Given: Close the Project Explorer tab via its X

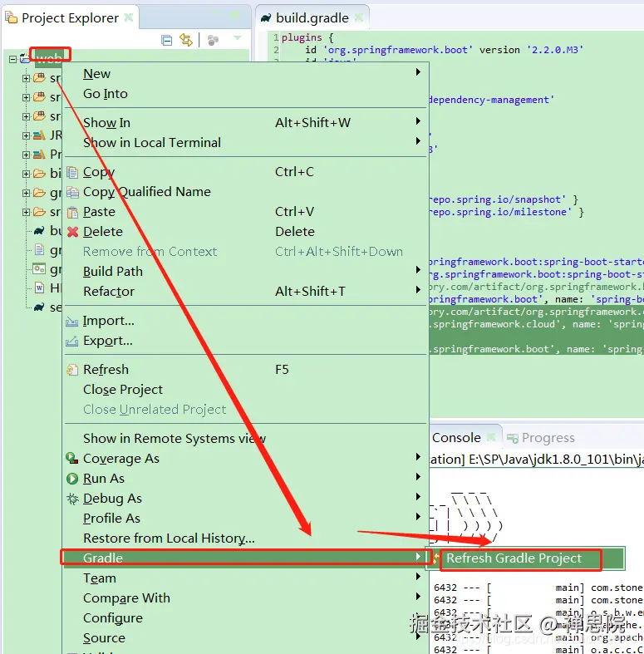Looking at the screenshot, I should tap(129, 17).
